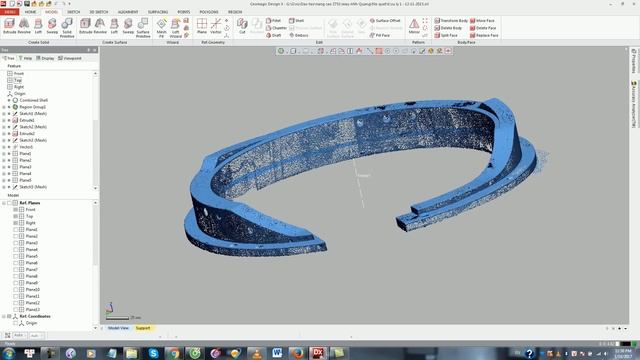Expand the Sketch3 (Mesh) feature node
The image size is (640, 360).
coord(4,140)
